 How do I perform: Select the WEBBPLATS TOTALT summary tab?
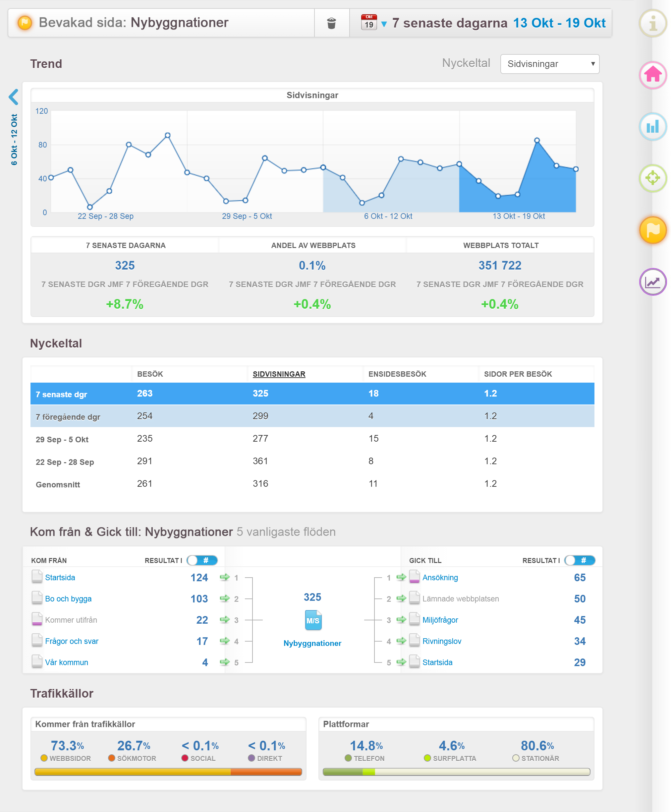(501, 245)
